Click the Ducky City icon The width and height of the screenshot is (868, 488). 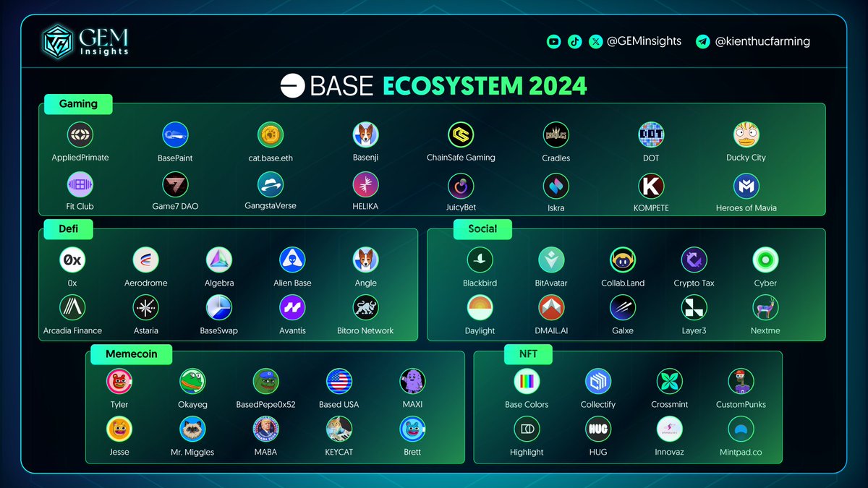tap(746, 134)
